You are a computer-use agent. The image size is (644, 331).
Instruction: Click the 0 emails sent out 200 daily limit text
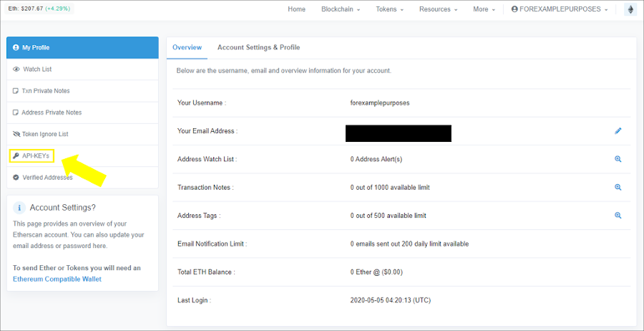(409, 244)
